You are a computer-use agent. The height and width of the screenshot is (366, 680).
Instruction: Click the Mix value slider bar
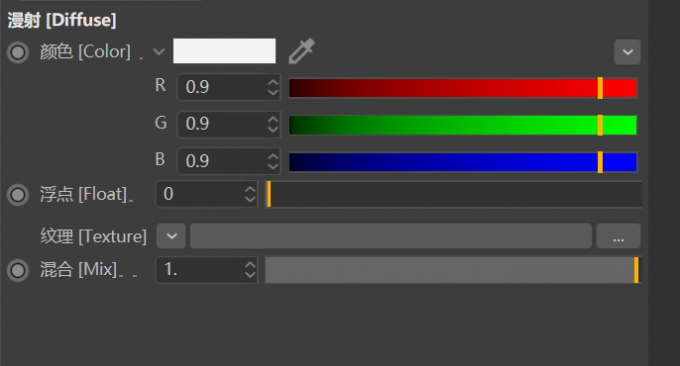click(x=454, y=270)
